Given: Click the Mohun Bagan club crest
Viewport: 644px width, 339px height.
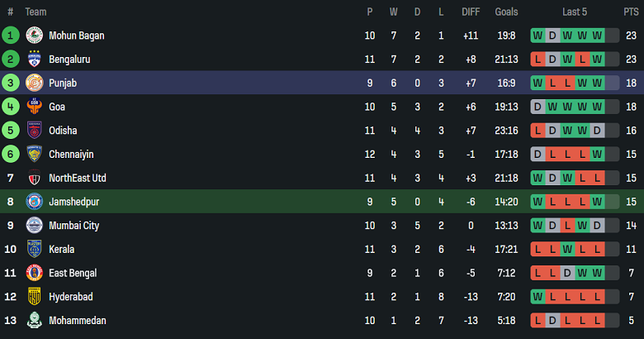Looking at the screenshot, I should pyautogui.click(x=35, y=36).
